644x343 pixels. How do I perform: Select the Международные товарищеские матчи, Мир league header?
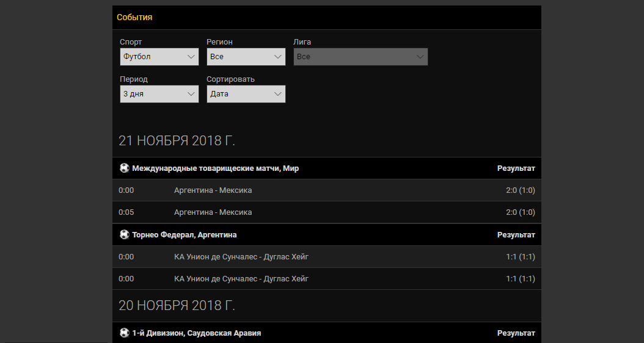tap(326, 168)
